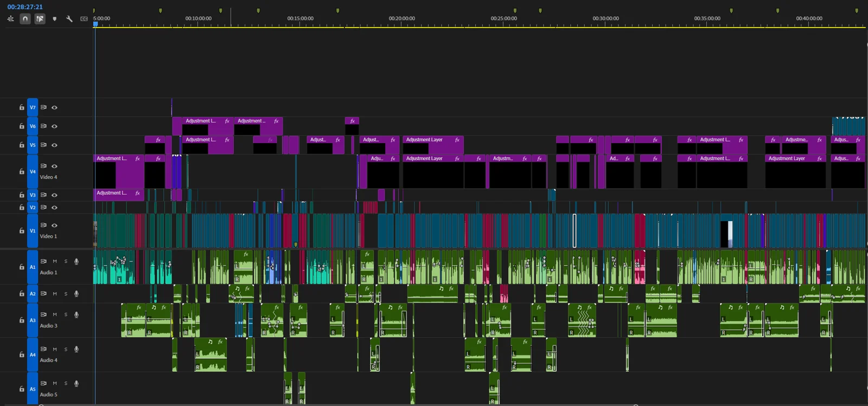Click the Audio 1 voice-over microphone
868x406 pixels.
(76, 261)
